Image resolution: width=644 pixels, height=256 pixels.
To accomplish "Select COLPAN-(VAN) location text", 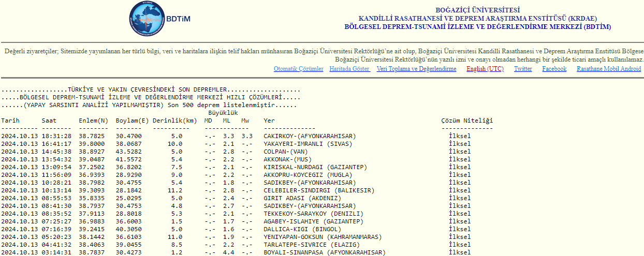I will click(286, 152).
